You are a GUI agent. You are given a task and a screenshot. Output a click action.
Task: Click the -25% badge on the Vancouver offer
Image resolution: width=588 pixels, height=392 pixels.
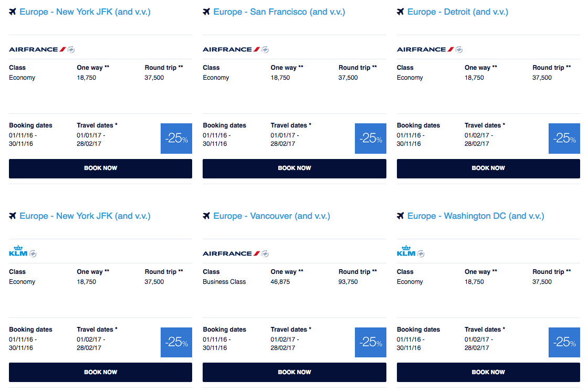point(370,342)
